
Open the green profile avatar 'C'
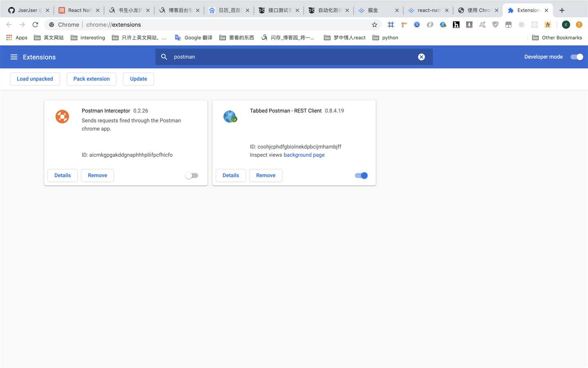tap(566, 25)
